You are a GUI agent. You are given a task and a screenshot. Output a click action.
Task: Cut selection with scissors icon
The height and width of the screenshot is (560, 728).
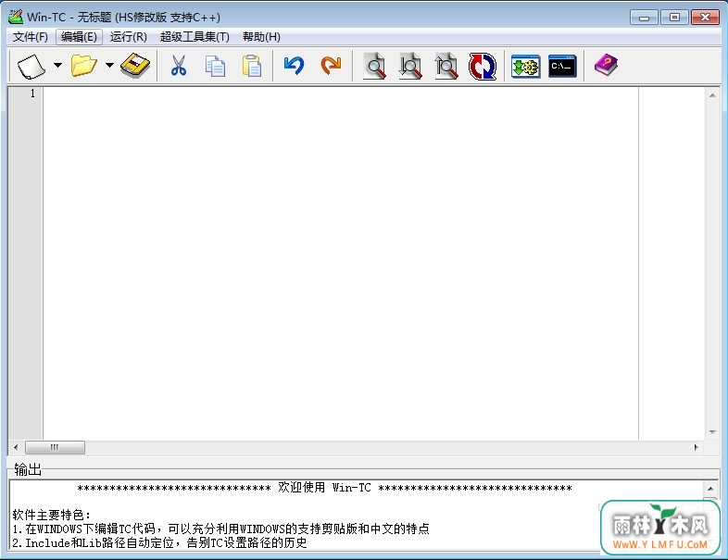click(x=178, y=66)
